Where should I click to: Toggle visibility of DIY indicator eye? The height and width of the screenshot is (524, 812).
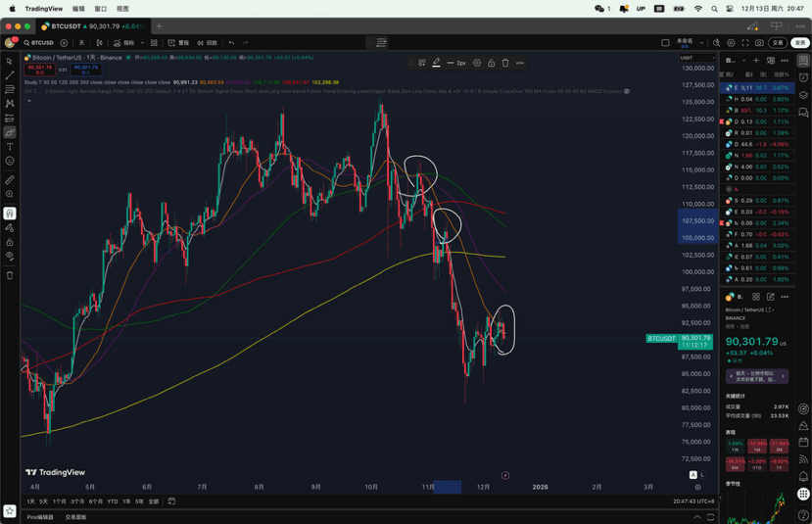click(x=627, y=91)
